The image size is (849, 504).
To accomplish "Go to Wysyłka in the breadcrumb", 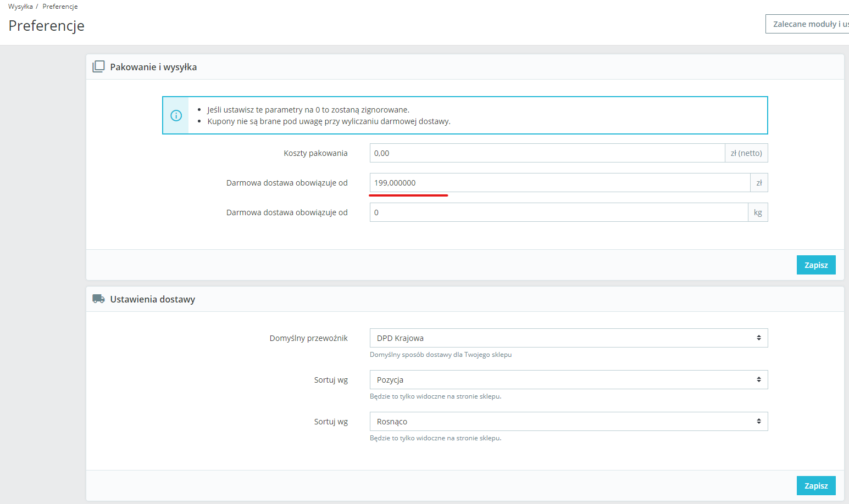I will (20, 7).
